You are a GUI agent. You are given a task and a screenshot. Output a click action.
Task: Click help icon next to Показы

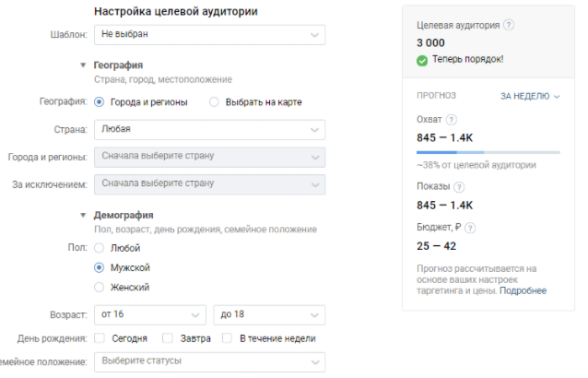(x=459, y=187)
